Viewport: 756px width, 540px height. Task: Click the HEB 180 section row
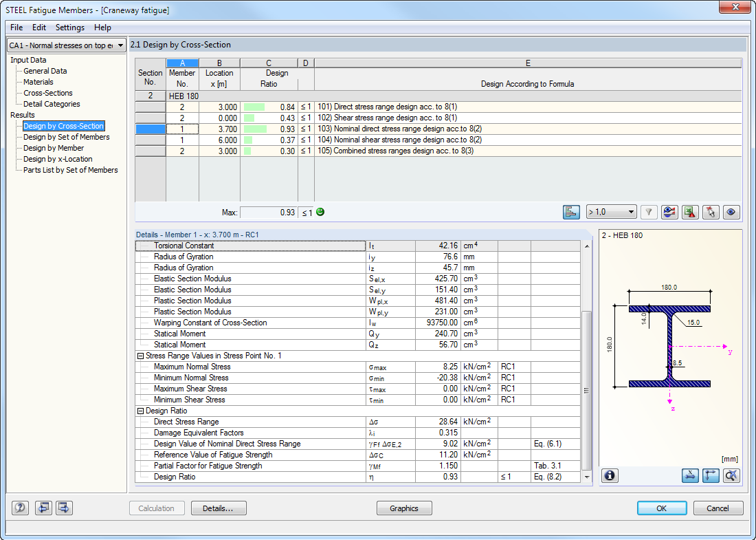(x=438, y=96)
